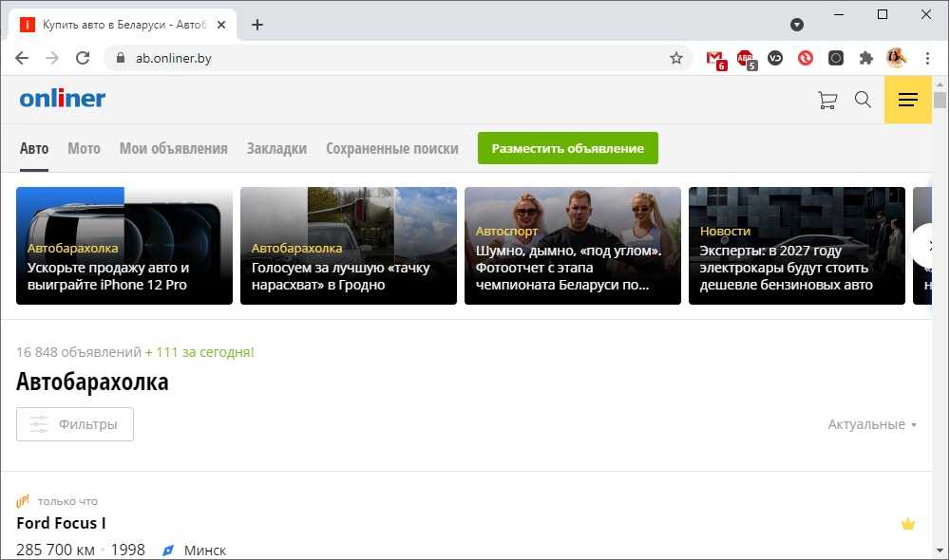
Task: Switch to the Мото tab
Action: [x=84, y=148]
